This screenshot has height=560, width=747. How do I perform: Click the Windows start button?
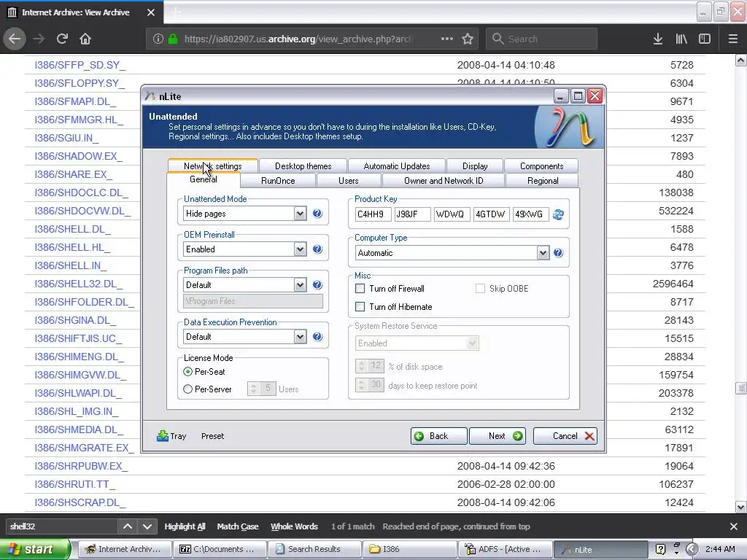tap(34, 549)
